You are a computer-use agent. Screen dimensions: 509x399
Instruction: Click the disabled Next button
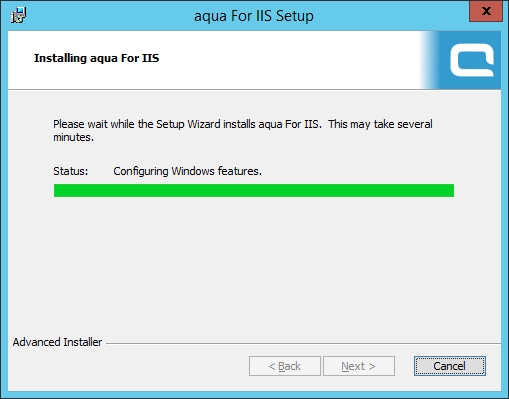(x=359, y=366)
